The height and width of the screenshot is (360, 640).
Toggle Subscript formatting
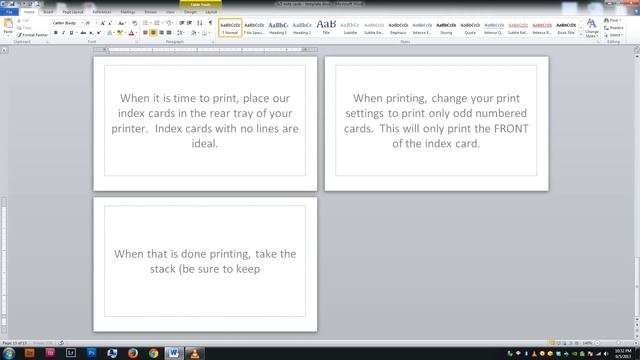point(91,33)
